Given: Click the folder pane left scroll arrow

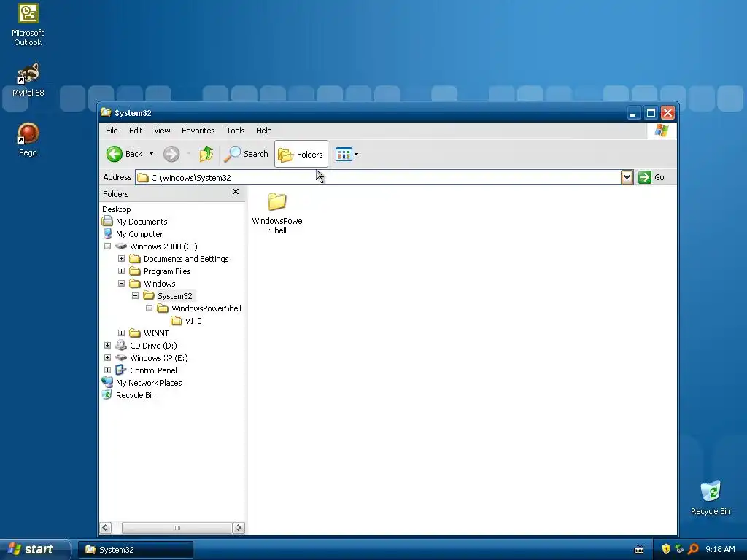Looking at the screenshot, I should (106, 528).
